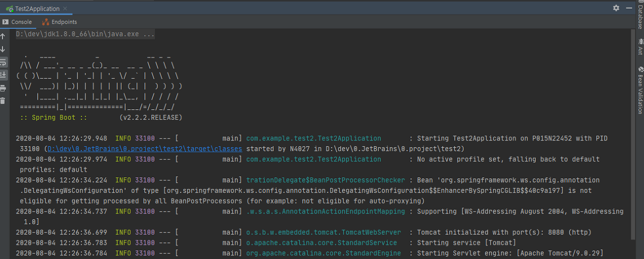Switch to the Console tab
Image resolution: width=644 pixels, height=259 pixels.
tap(17, 22)
